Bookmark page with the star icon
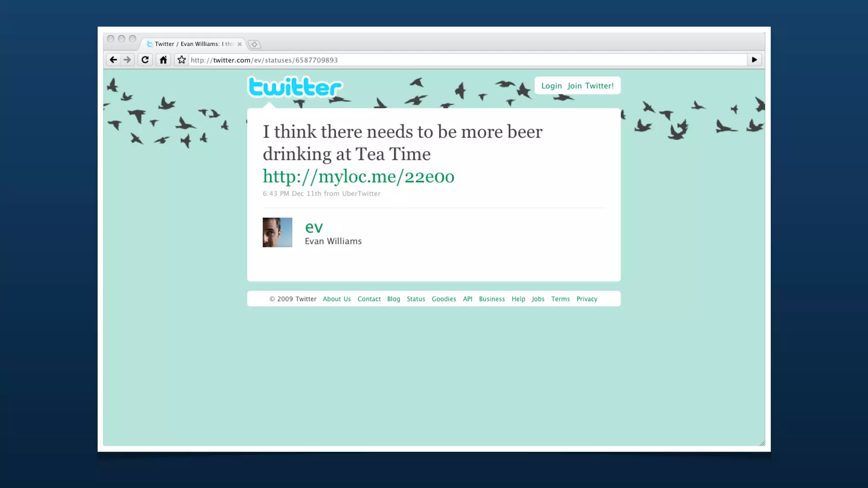 (x=181, y=60)
